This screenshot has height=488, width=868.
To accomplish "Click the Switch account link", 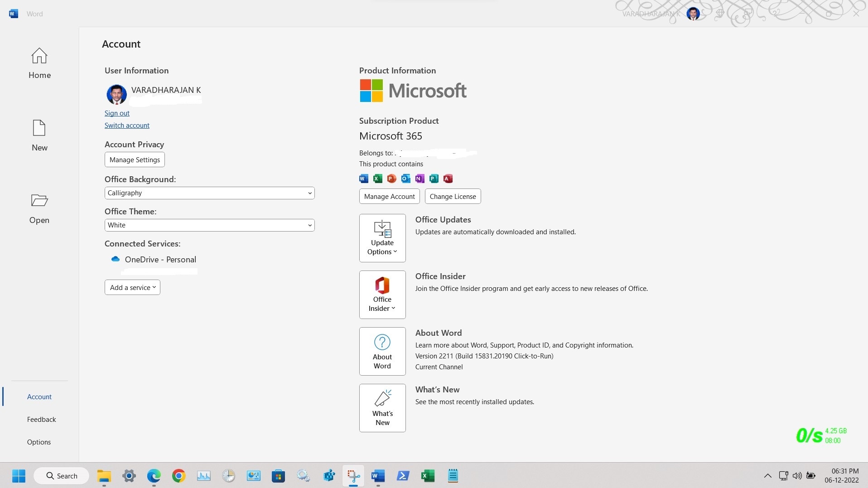I will [127, 126].
